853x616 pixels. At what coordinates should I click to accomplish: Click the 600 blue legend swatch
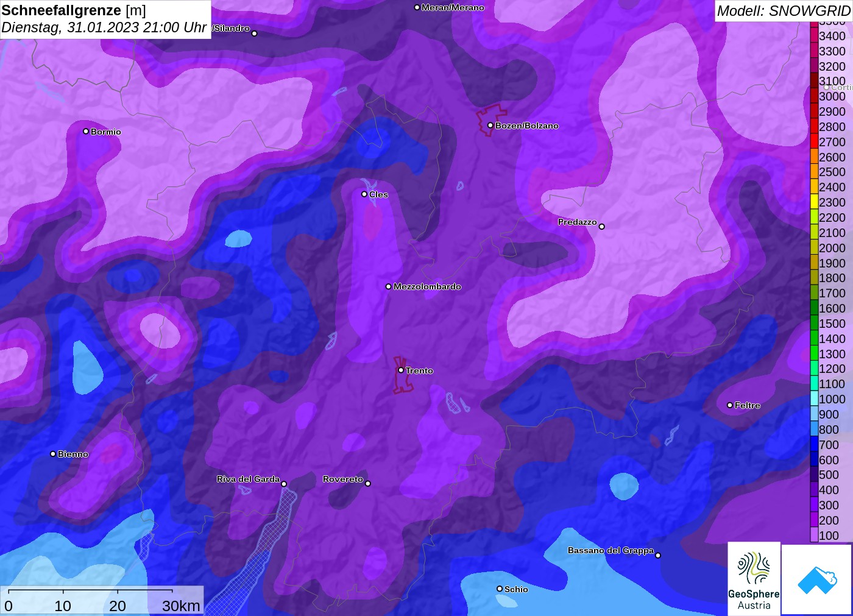[814, 460]
